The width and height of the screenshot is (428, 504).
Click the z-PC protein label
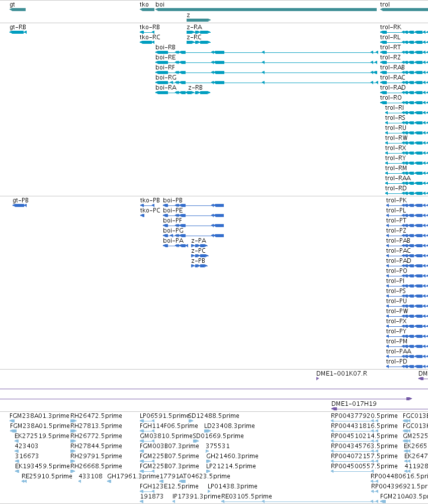pos(199,251)
